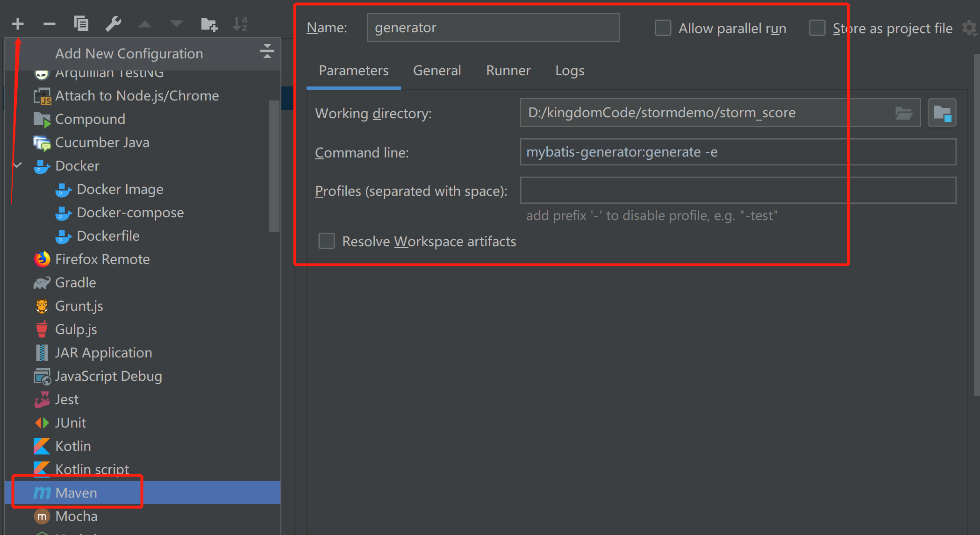Open the Runner tab
This screenshot has height=535, width=980.
pyautogui.click(x=508, y=71)
